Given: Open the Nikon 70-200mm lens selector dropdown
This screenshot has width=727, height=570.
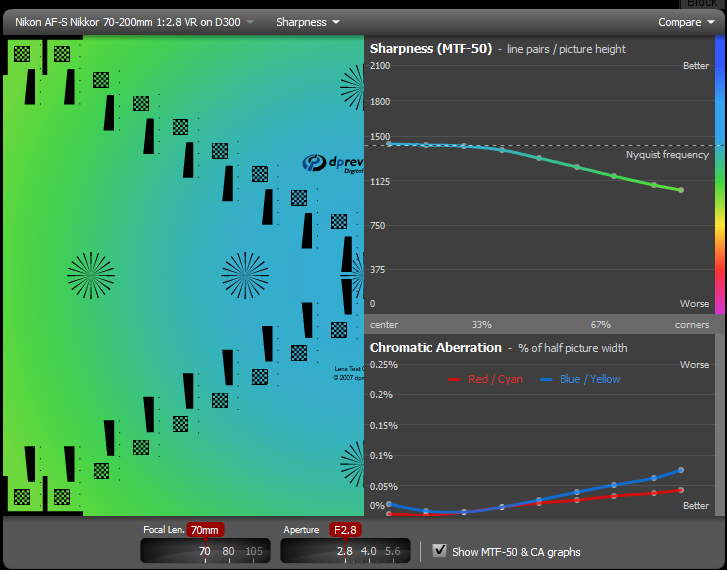Looking at the screenshot, I should coord(133,22).
